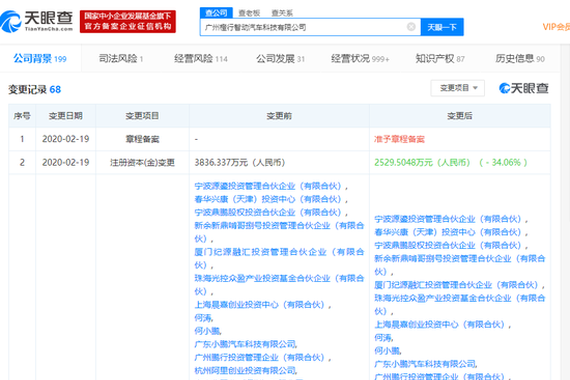Open 宁波鼎鹏股权投资 link in 变更后
This screenshot has height=380, width=570.
tap(449, 245)
